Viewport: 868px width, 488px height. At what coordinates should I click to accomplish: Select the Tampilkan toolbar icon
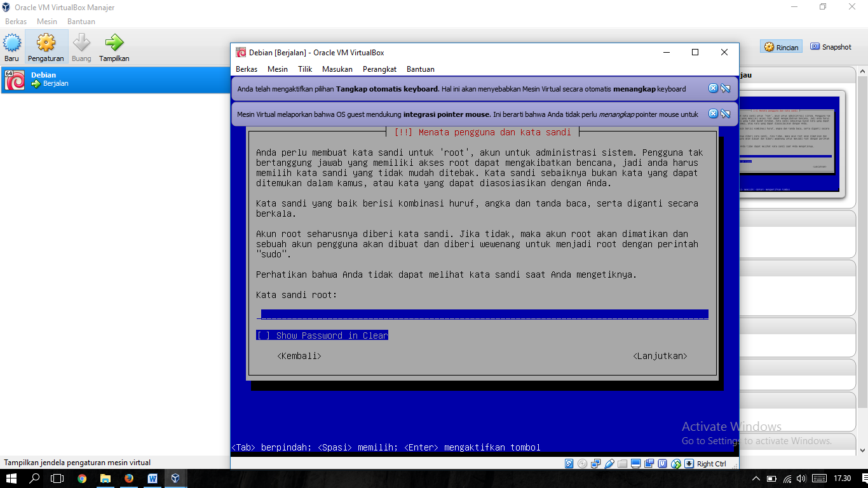point(114,46)
